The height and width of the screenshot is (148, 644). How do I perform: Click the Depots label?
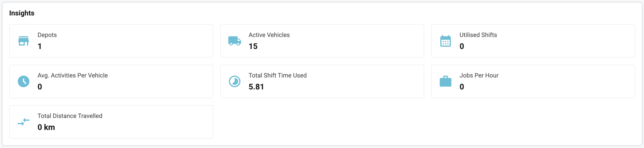tap(47, 35)
